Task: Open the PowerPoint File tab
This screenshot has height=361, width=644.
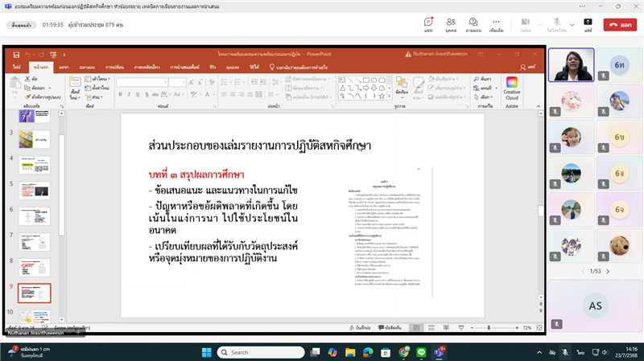Action: point(17,67)
